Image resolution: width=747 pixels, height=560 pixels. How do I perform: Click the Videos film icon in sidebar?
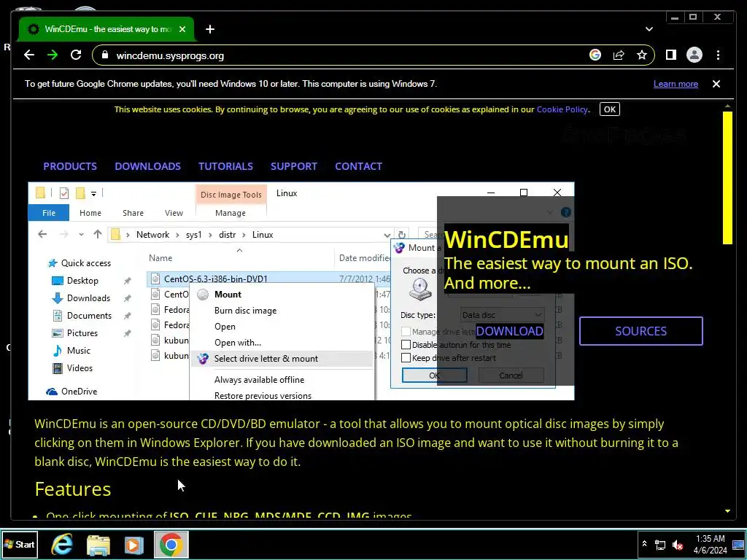click(x=58, y=368)
